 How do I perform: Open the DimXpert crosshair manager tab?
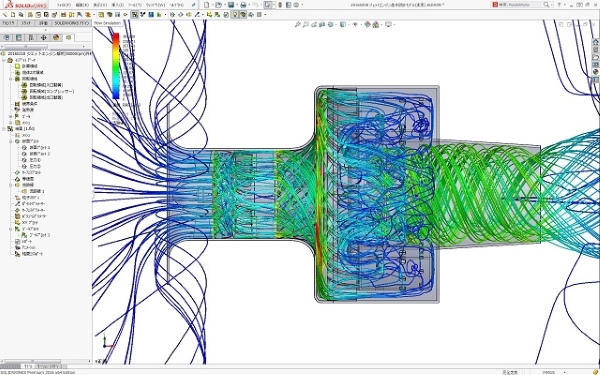[x=43, y=38]
